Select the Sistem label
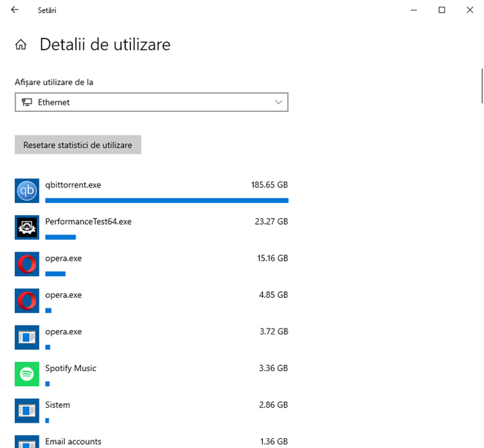484x448 pixels. [x=58, y=405]
